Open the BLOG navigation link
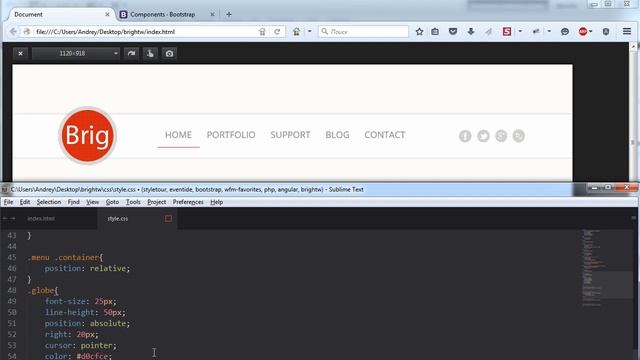The height and width of the screenshot is (360, 640). click(x=337, y=135)
